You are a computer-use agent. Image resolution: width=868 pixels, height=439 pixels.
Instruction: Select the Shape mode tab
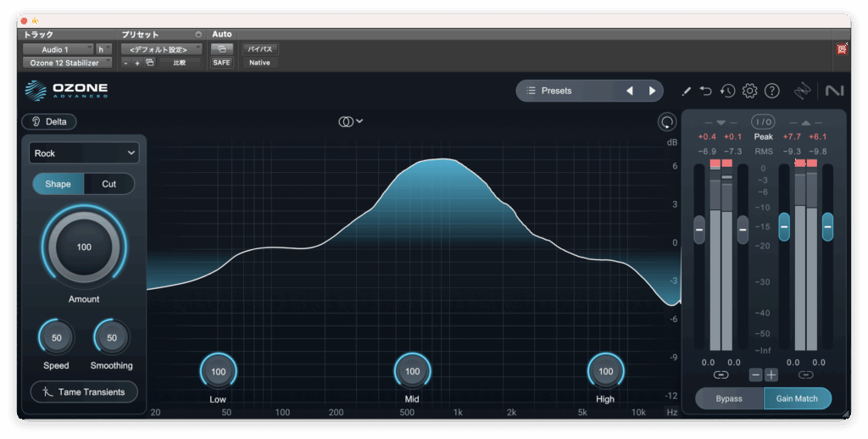(x=58, y=184)
